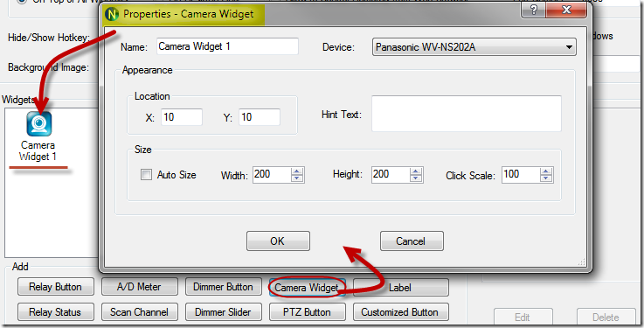This screenshot has height=328, width=644.
Task: Click the Width value field showing 200
Action: tap(272, 175)
